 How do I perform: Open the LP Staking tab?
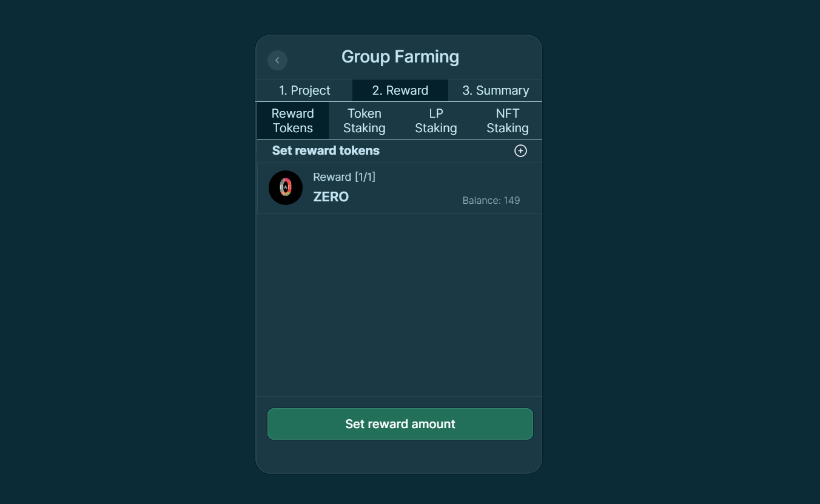point(436,121)
